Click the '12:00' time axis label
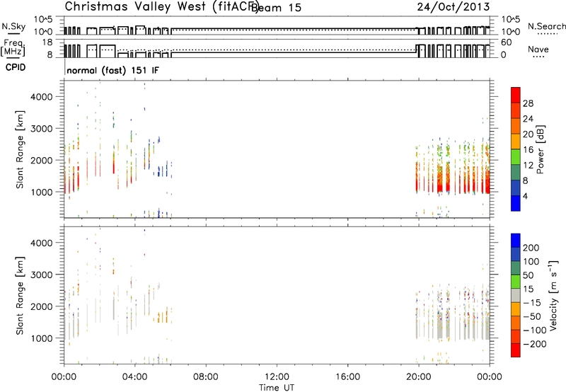Image resolution: width=566 pixels, height=392 pixels. click(277, 377)
